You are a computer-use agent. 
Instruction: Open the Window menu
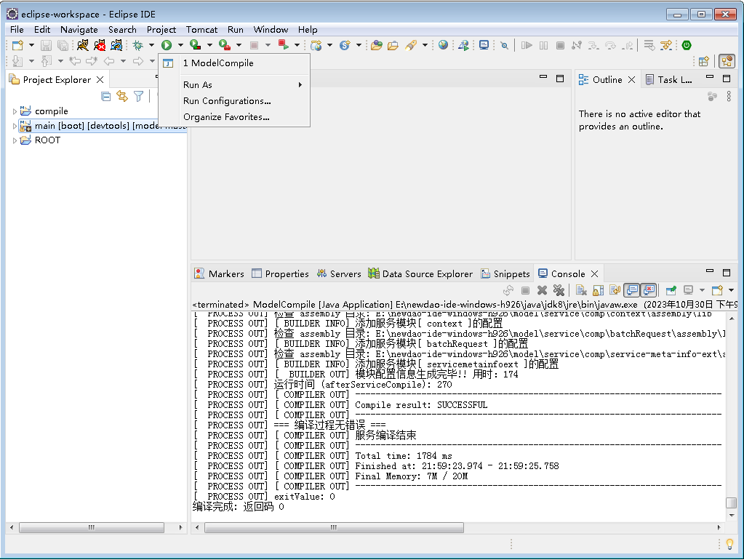click(271, 29)
